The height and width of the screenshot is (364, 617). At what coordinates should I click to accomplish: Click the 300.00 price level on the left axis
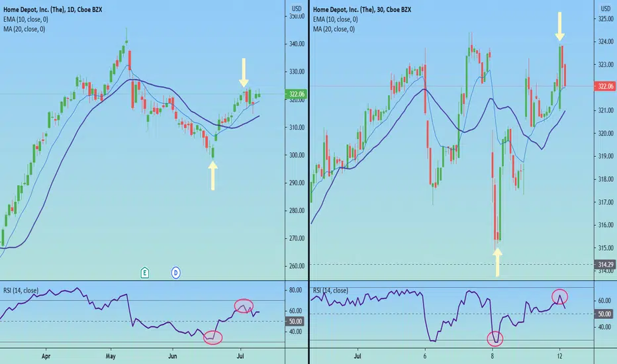297,155
